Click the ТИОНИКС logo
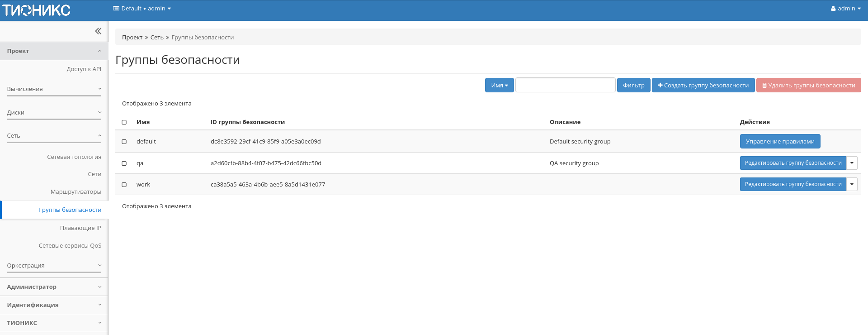868x335 pixels. [x=36, y=10]
